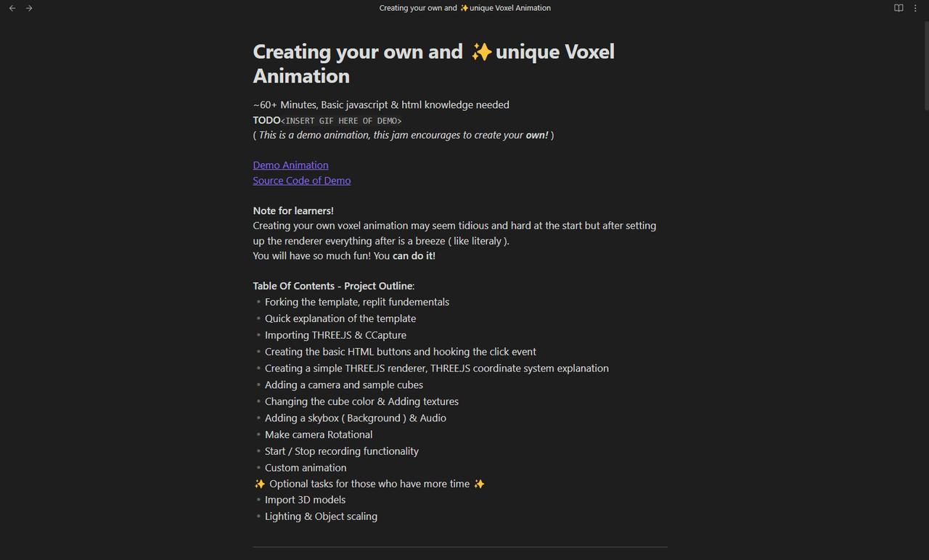This screenshot has height=560, width=929.
Task: Click the "Lighting & Object scaling" list item
Action: [x=321, y=516]
